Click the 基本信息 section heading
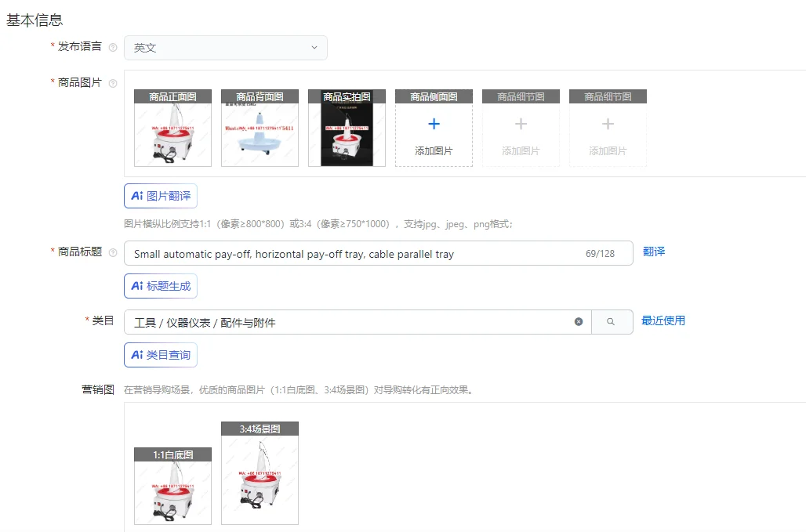 [34, 20]
